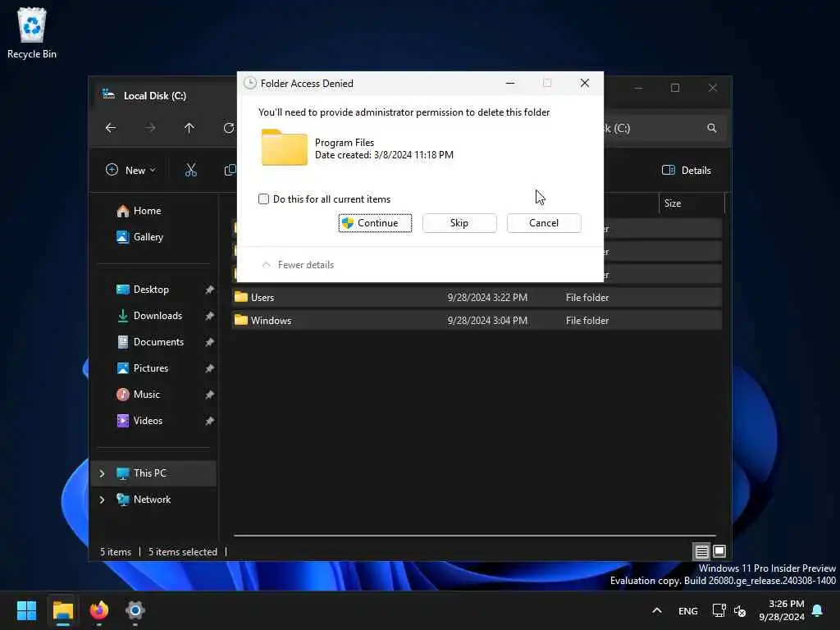Click the Back arrow in File Explorer
This screenshot has width=840, height=630.
tap(111, 128)
